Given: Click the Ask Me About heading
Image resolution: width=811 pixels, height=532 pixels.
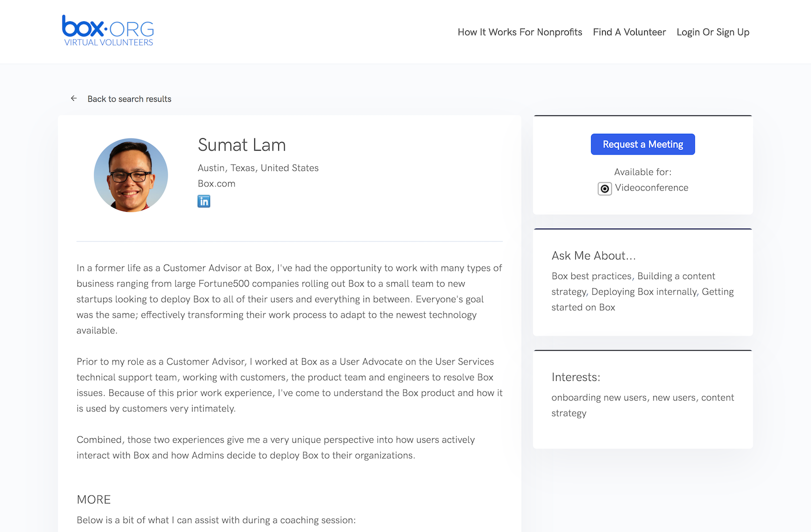Looking at the screenshot, I should (x=594, y=256).
